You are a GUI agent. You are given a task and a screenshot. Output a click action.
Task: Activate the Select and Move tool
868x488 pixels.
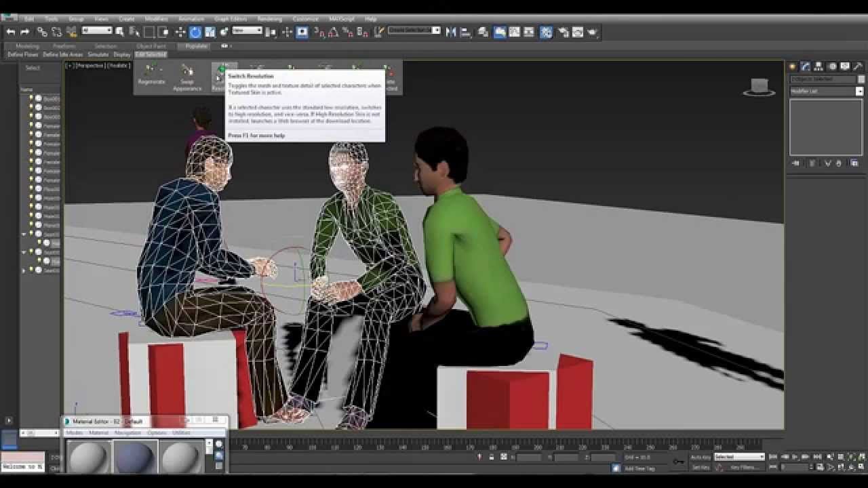pos(180,31)
